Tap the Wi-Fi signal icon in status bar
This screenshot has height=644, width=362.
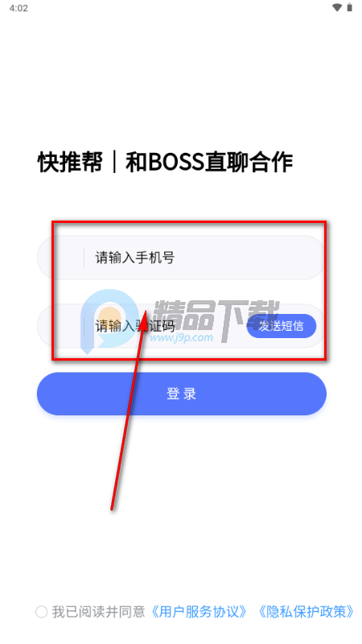coord(337,7)
